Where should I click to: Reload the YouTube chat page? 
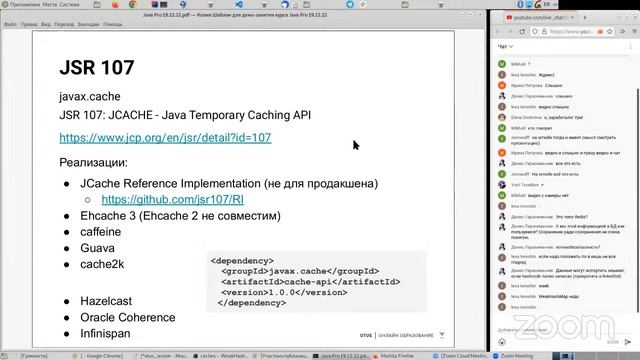point(522,31)
